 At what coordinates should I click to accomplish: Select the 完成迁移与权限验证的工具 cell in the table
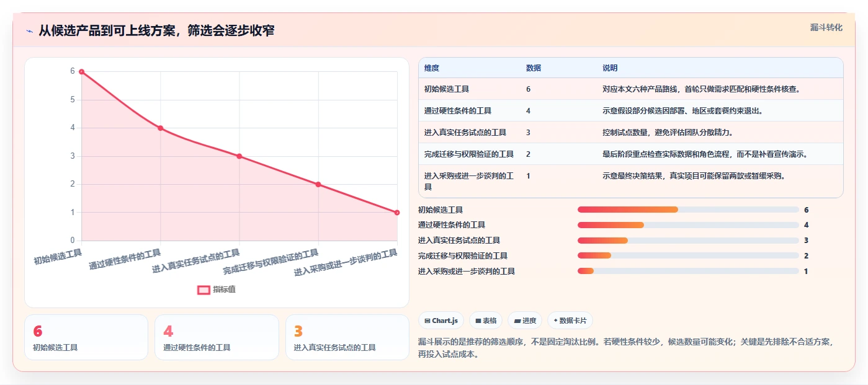(x=469, y=154)
